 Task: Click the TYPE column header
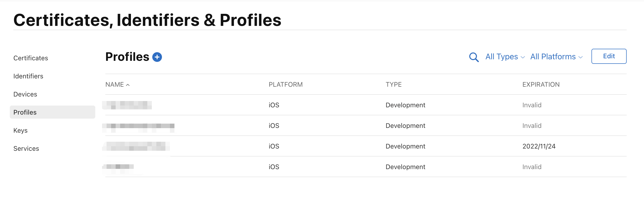click(x=393, y=85)
